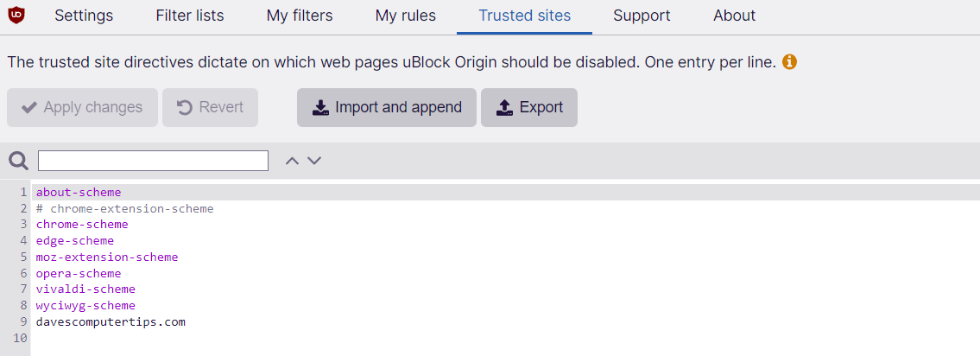Jump to the next search match using the down arrow
The height and width of the screenshot is (356, 980).
pos(314,161)
